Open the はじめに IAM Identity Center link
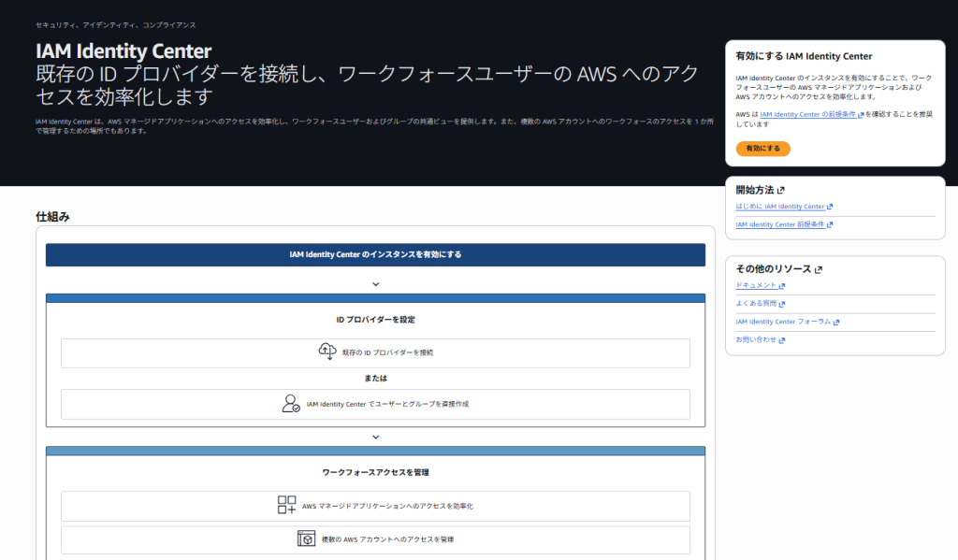The image size is (958, 560). (x=780, y=207)
